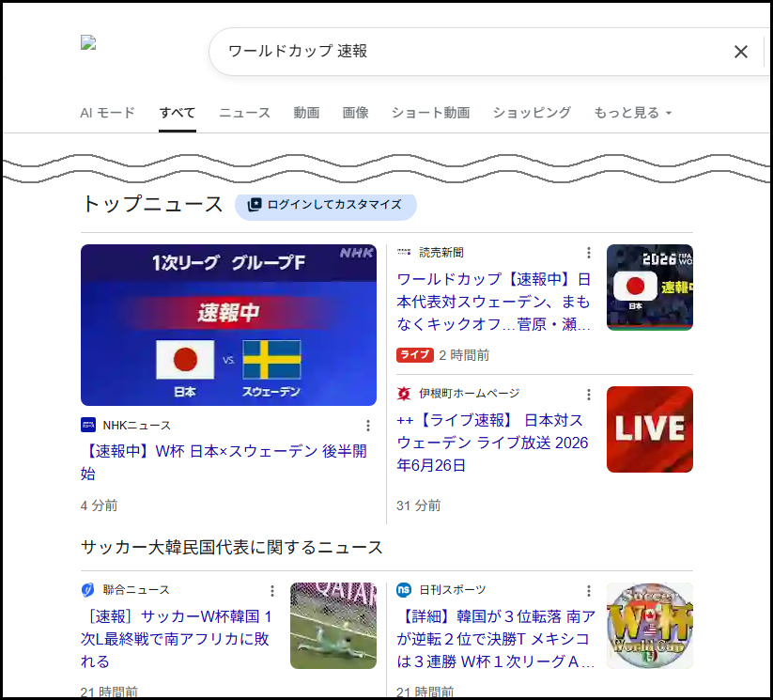Open the 【ライブ速報】日本対スウェーデン ライブ放送 headline
Viewport: 773px width, 700px height.
[x=492, y=443]
